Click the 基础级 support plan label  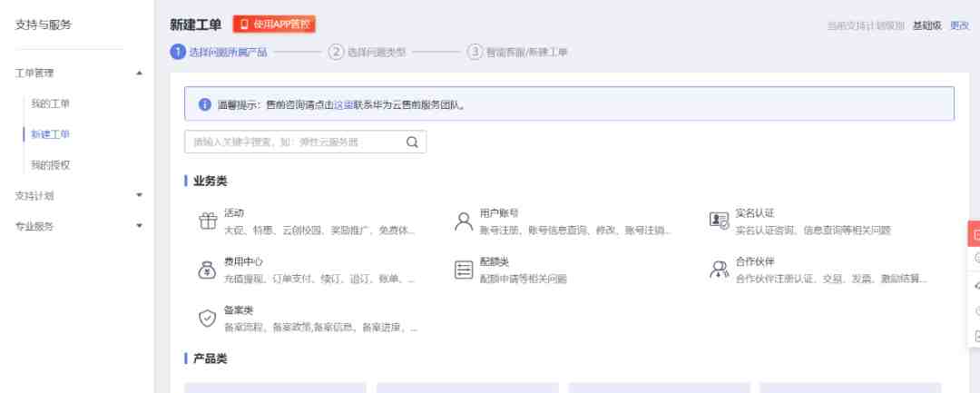pyautogui.click(x=926, y=25)
